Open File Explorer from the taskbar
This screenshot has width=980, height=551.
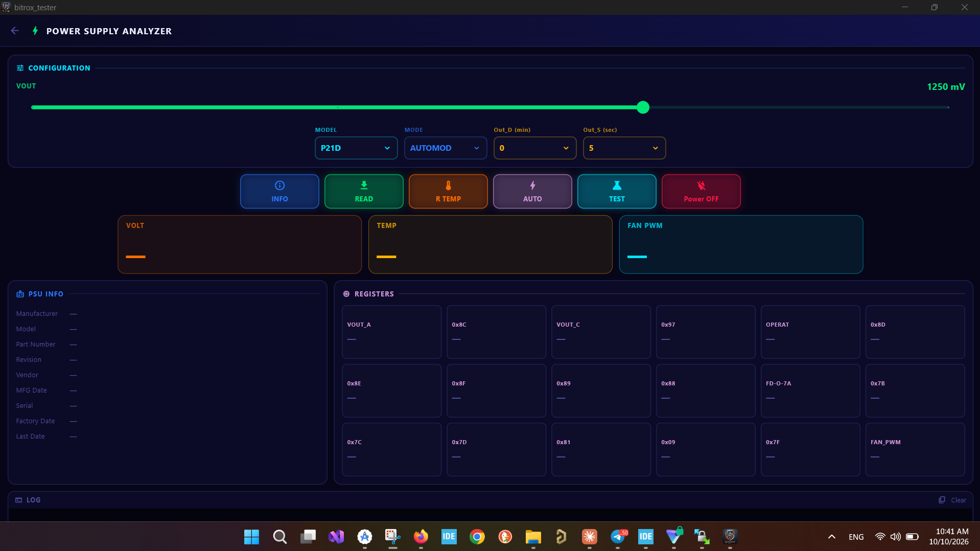click(533, 537)
